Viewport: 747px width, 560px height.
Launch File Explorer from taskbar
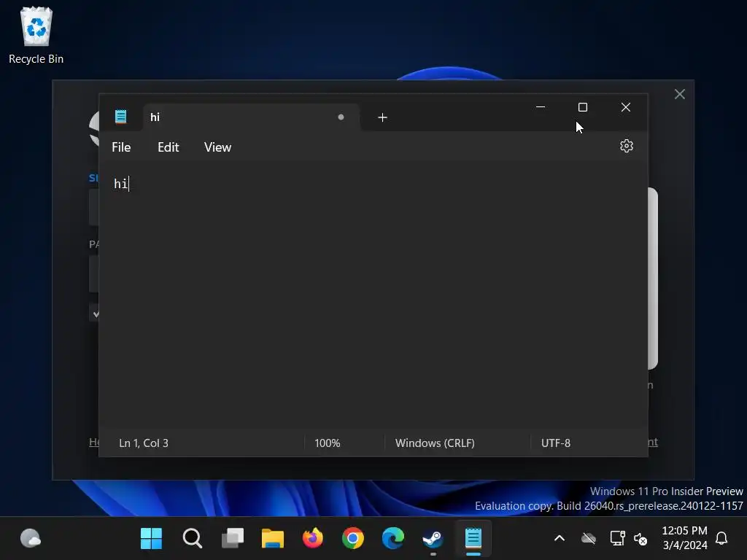273,539
